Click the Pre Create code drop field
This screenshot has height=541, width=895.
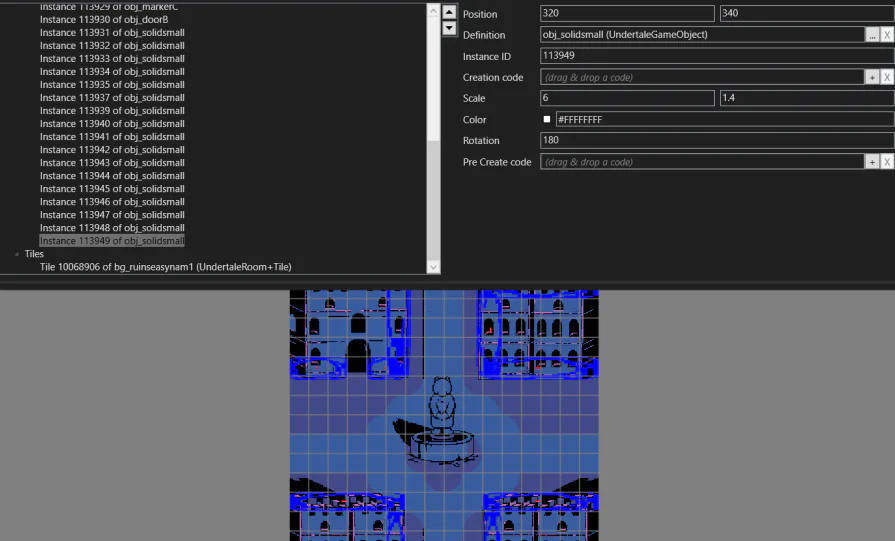point(702,162)
